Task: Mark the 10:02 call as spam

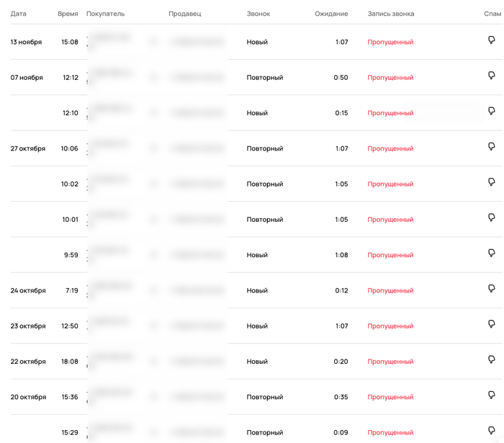Action: [x=492, y=182]
